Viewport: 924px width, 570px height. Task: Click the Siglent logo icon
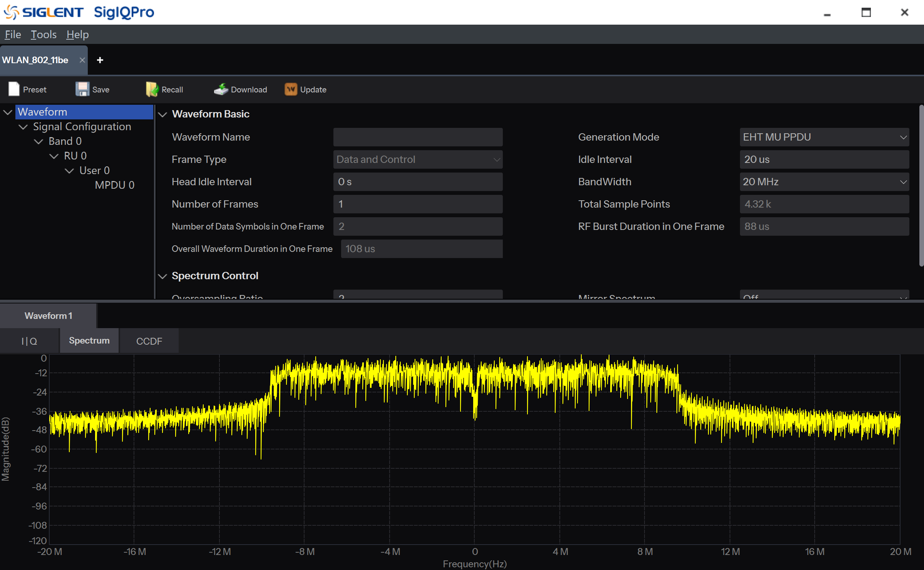point(11,12)
